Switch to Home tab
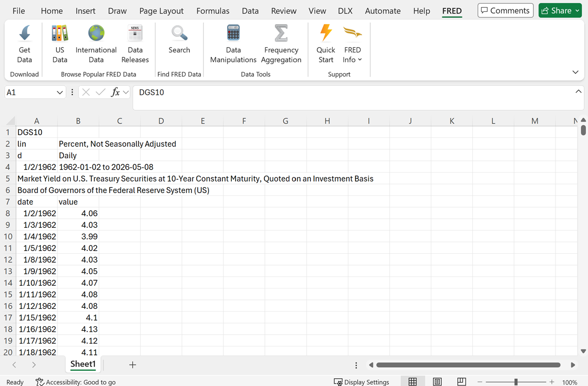 [x=52, y=11]
